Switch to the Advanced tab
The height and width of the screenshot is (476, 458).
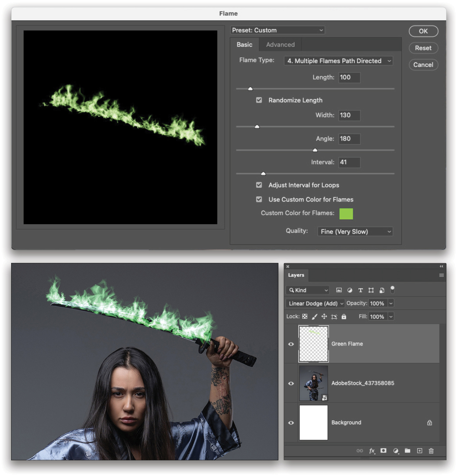(280, 44)
